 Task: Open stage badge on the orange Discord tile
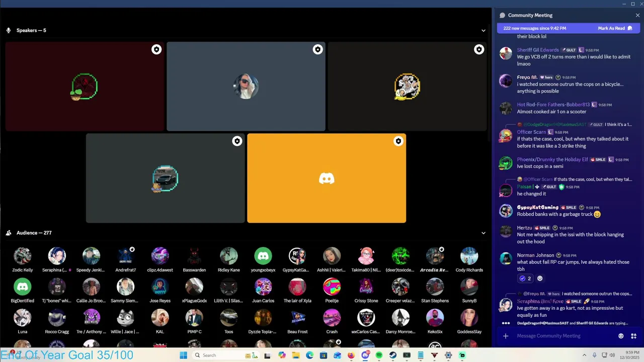point(398,141)
